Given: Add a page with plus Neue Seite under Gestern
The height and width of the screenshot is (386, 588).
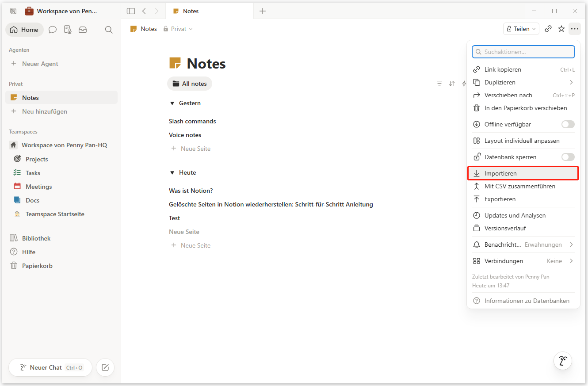Looking at the screenshot, I should click(x=191, y=149).
